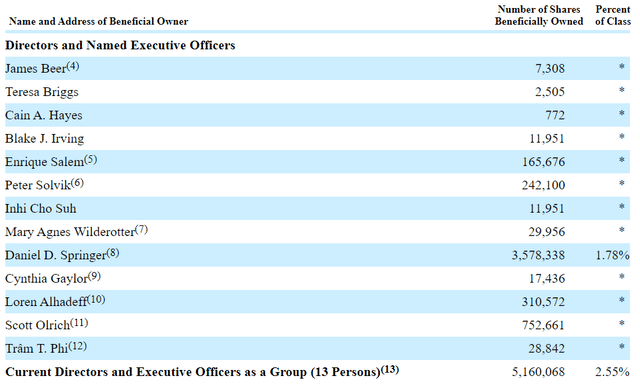Select the share count 752,661
Viewport: 640px width, 388px height.
(544, 325)
